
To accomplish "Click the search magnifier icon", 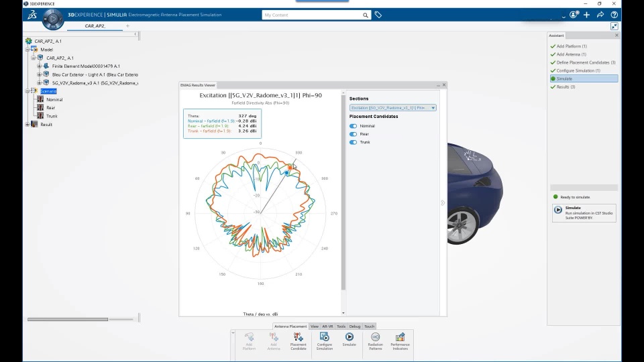I will coord(365,15).
